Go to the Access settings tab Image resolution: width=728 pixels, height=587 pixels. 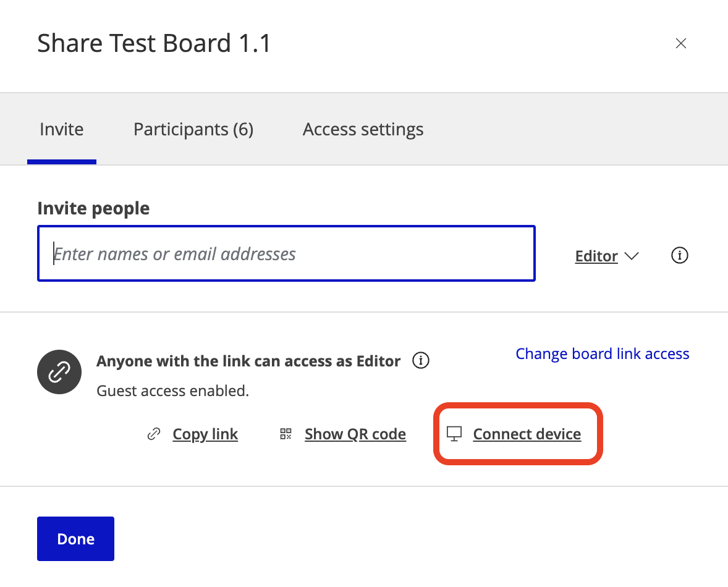click(x=363, y=129)
